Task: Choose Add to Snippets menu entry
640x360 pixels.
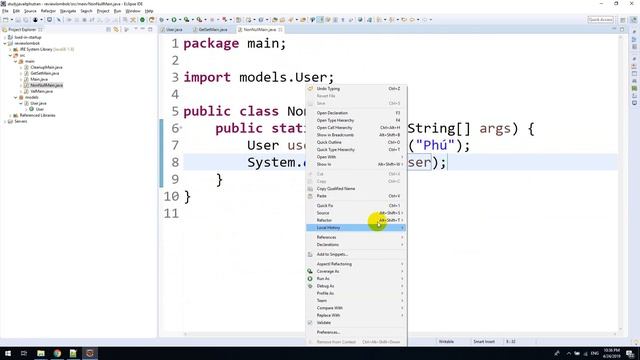Action: [356, 254]
